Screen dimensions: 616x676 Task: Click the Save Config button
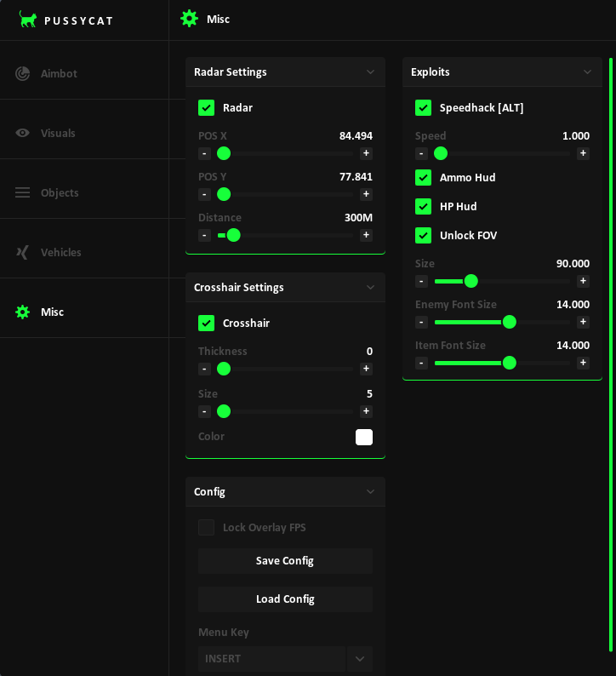pyautogui.click(x=285, y=561)
